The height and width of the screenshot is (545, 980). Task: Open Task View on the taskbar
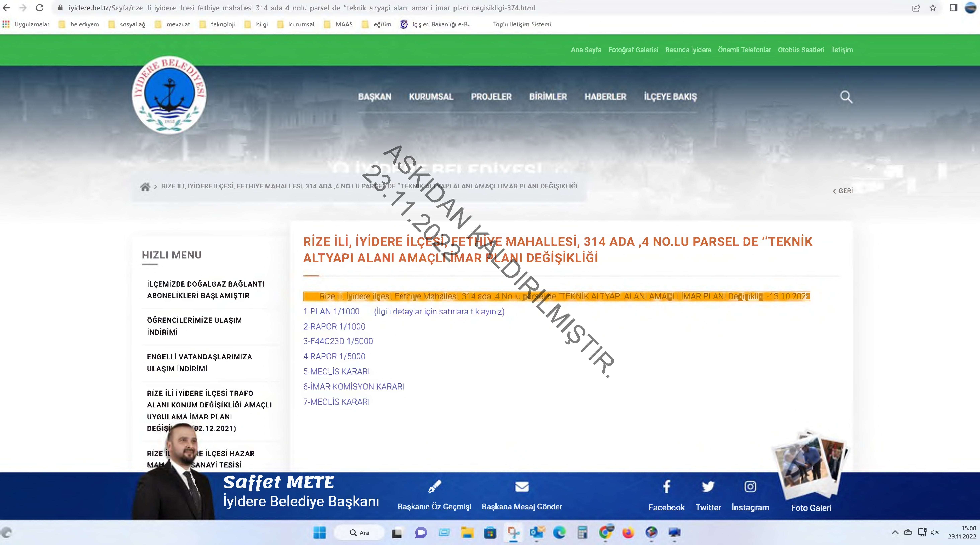click(397, 533)
